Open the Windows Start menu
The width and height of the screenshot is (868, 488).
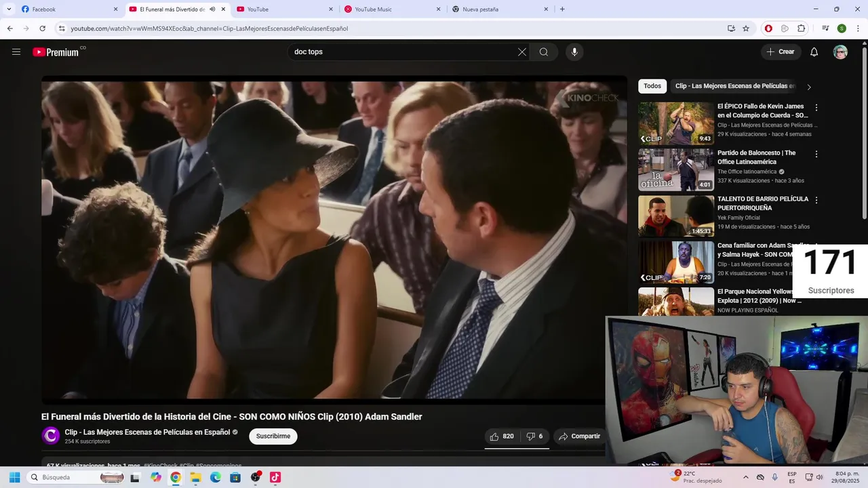(14, 477)
